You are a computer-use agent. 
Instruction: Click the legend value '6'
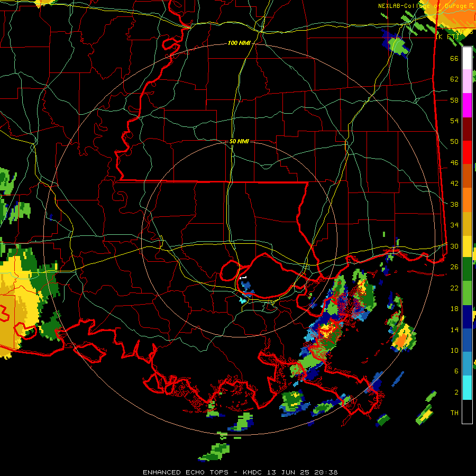[456, 371]
